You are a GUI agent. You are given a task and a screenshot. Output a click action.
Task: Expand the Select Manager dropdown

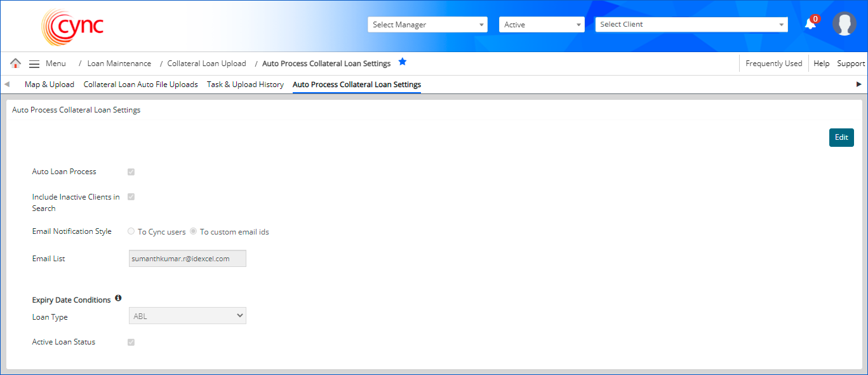coord(427,25)
